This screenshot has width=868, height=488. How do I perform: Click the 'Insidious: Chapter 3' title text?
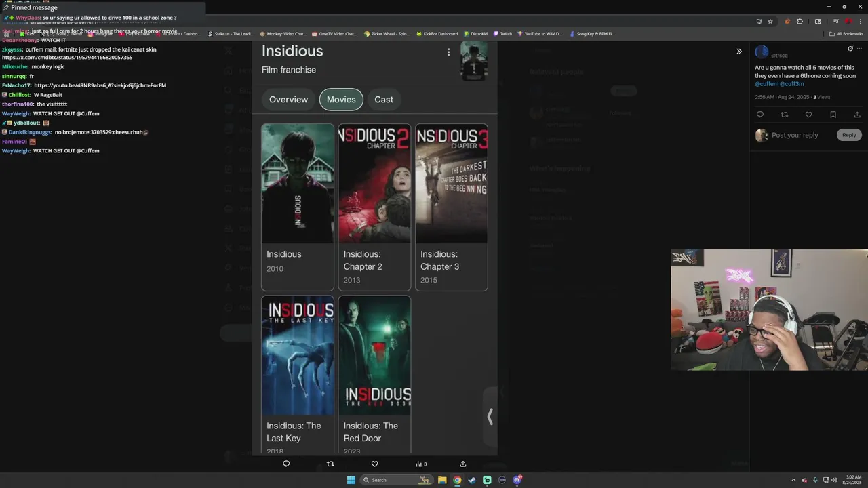pos(439,260)
